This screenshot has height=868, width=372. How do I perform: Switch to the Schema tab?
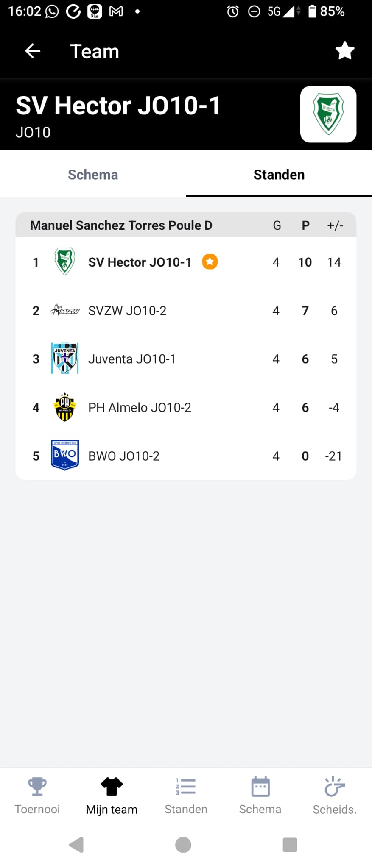tap(93, 175)
